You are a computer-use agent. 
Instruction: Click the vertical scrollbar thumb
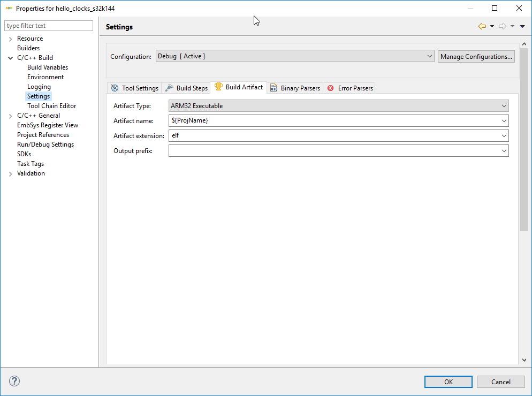pyautogui.click(x=524, y=140)
